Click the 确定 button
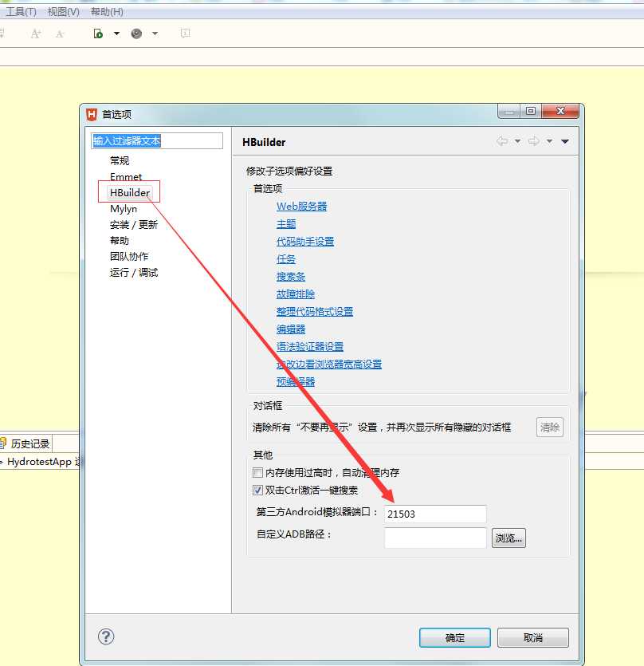The height and width of the screenshot is (666, 644). 454,637
